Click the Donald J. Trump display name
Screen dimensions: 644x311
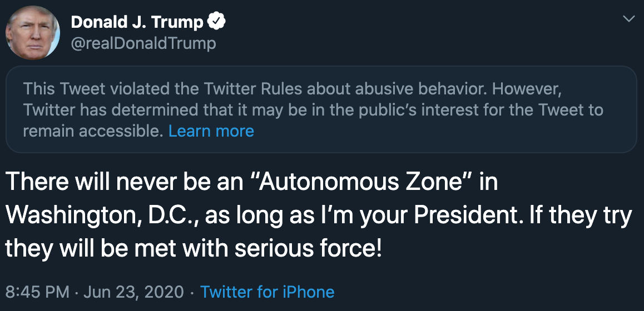click(x=137, y=22)
